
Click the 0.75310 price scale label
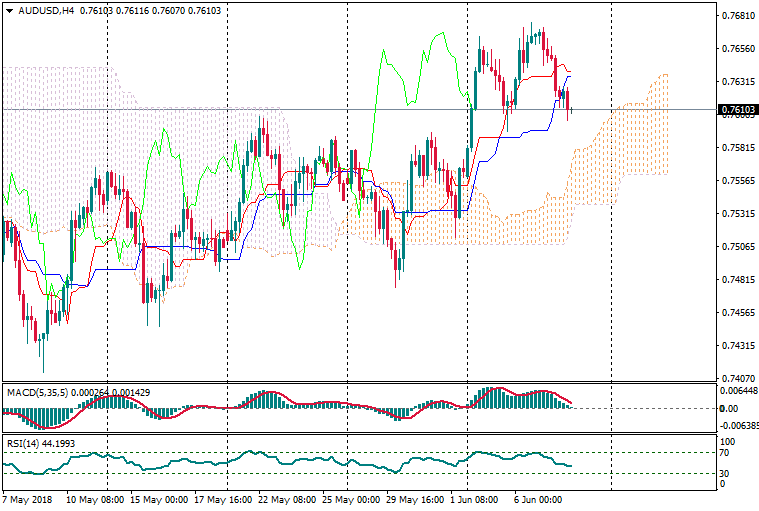(737, 214)
